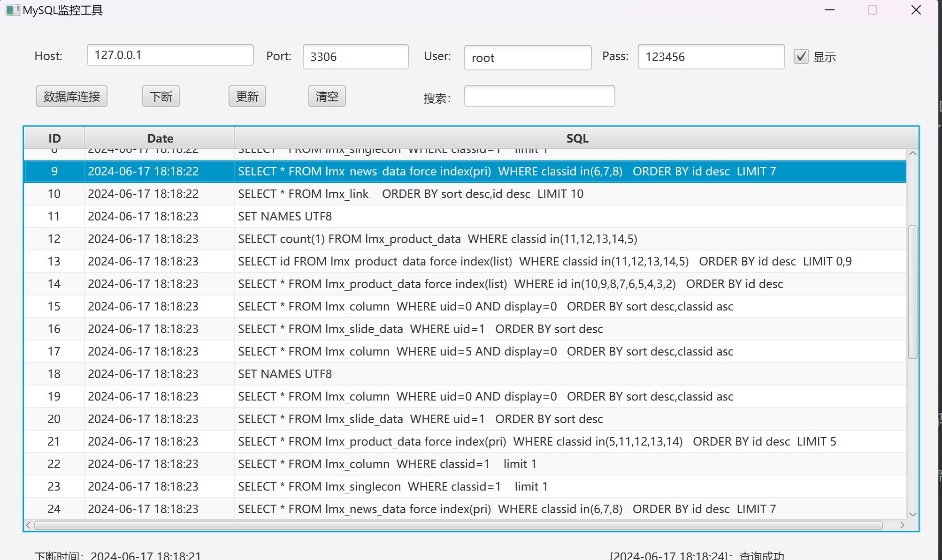Select row 10 lmx_link query
The width and height of the screenshot is (942, 560).
point(465,194)
